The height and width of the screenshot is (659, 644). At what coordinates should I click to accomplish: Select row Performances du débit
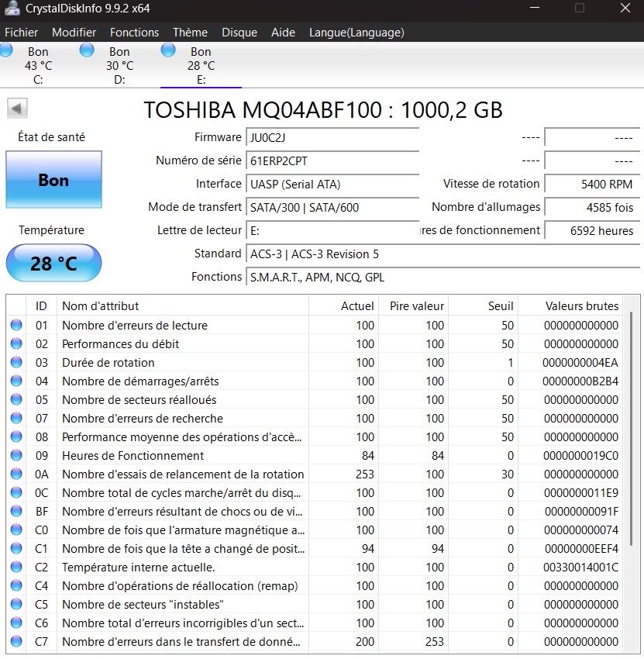pyautogui.click(x=315, y=343)
